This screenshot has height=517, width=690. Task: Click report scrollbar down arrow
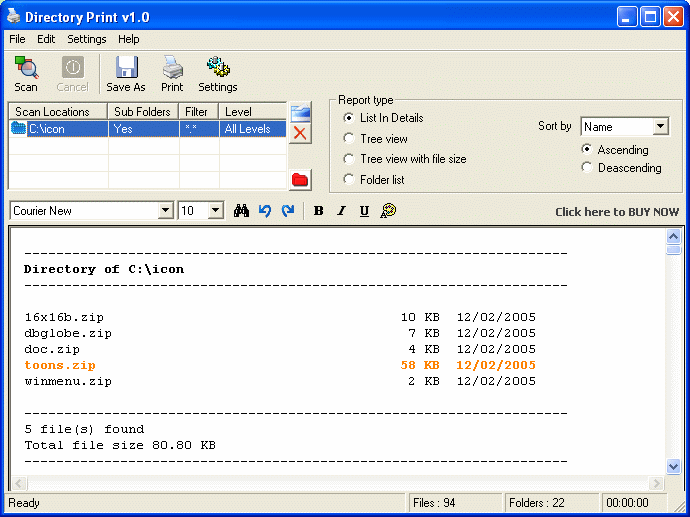coord(673,466)
